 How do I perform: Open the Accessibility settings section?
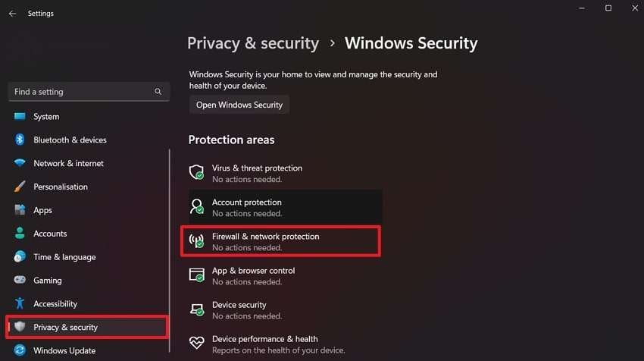pyautogui.click(x=55, y=304)
